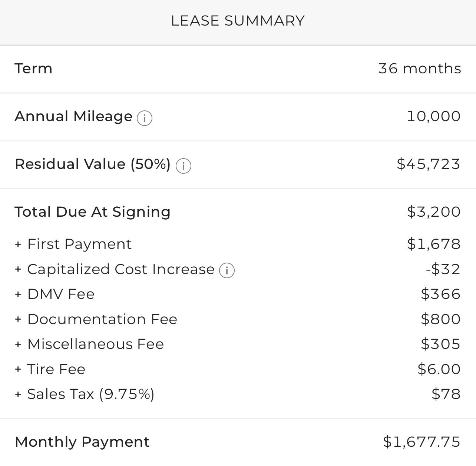The image size is (476, 466).
Task: Tap the DMV Fee line item
Action: coord(238,294)
